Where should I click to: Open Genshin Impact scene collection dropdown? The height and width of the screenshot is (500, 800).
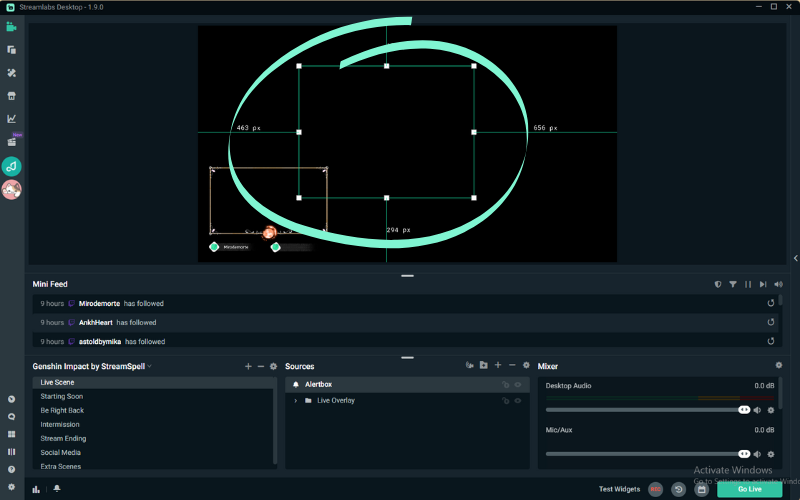92,366
